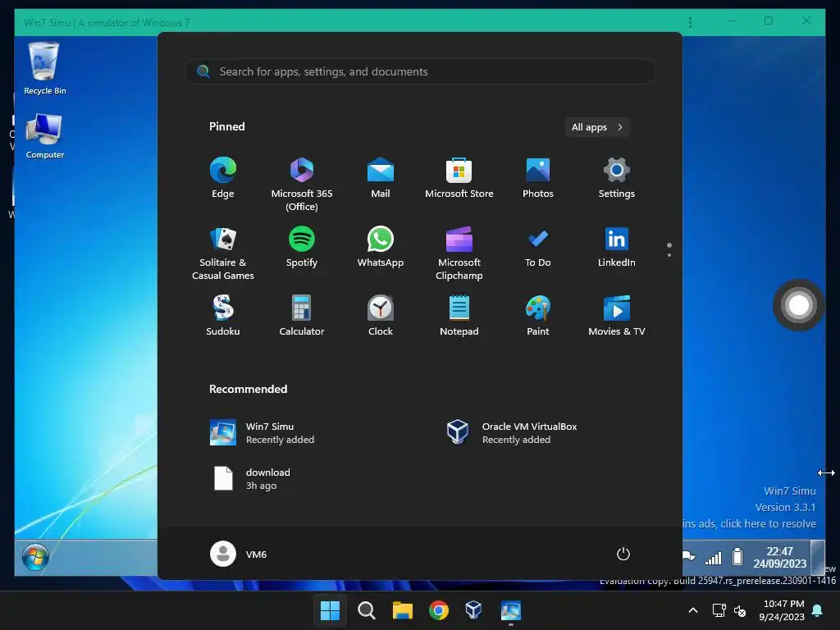Click the Win7 Simu action center flag icon
The image size is (840, 630).
point(689,557)
